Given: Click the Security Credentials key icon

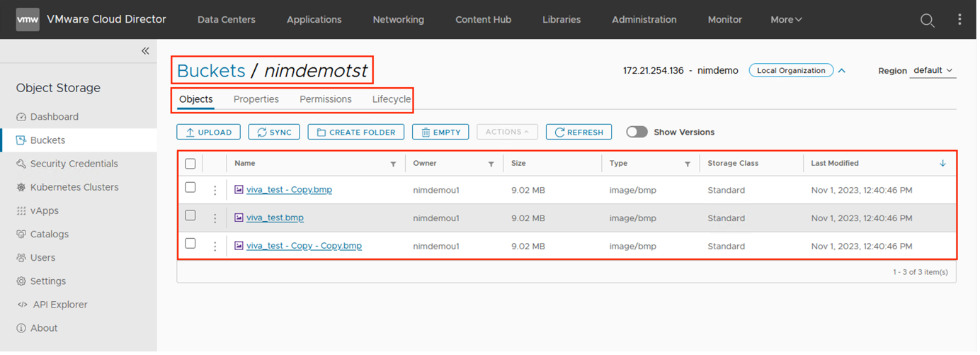Looking at the screenshot, I should (x=21, y=164).
